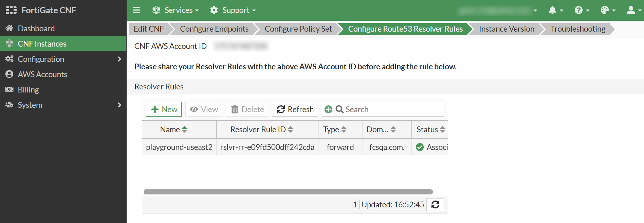Click the hamburger menu icon
This screenshot has width=644, height=223.
pyautogui.click(x=136, y=10)
